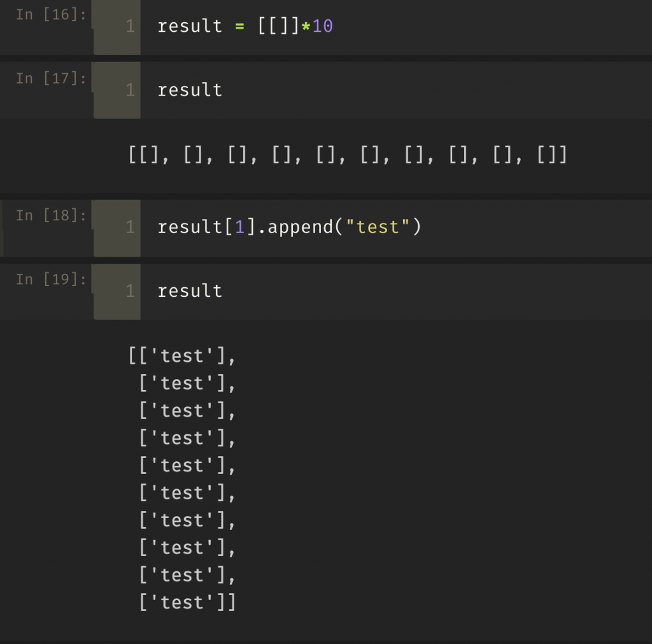Click the In [18] prompt label
The width and height of the screenshot is (652, 644).
pos(51,215)
